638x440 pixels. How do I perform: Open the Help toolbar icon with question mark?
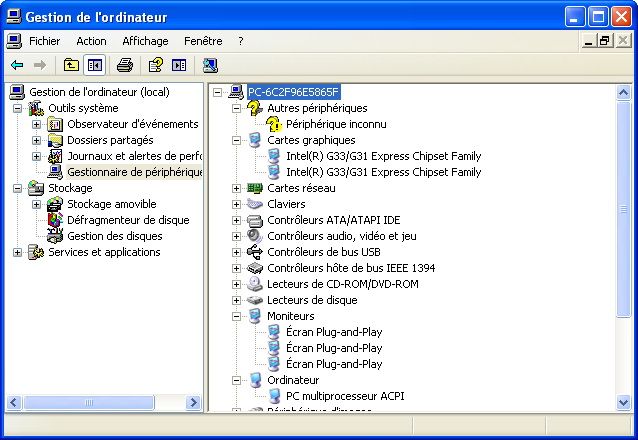pos(156,65)
